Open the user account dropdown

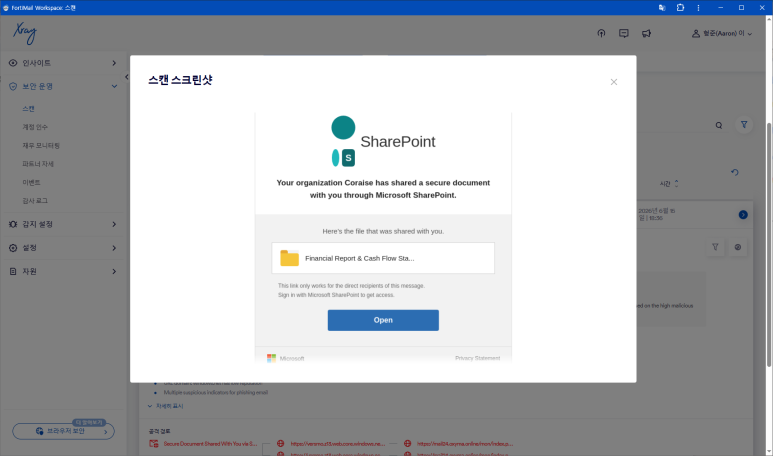(x=722, y=34)
